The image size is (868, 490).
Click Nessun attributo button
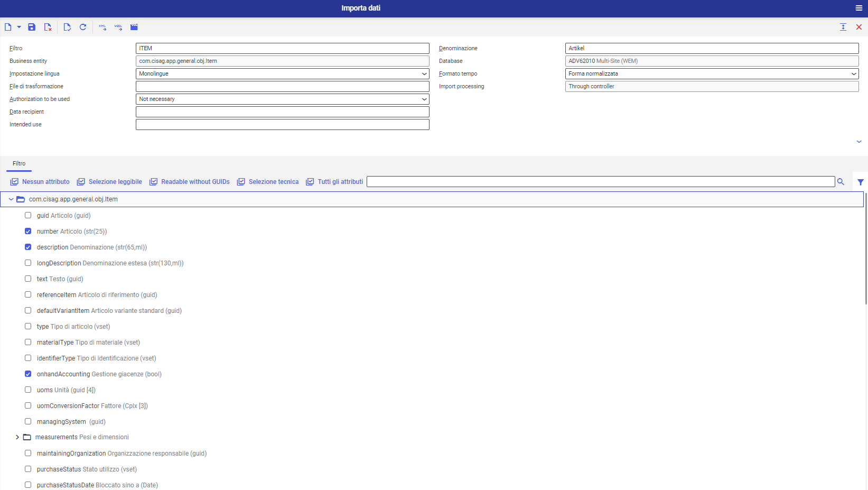coord(40,182)
